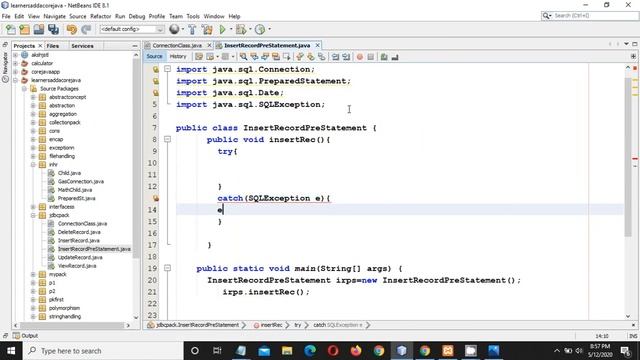The image size is (640, 360).
Task: Click the Comment editor toolbar icon
Action: point(384,57)
